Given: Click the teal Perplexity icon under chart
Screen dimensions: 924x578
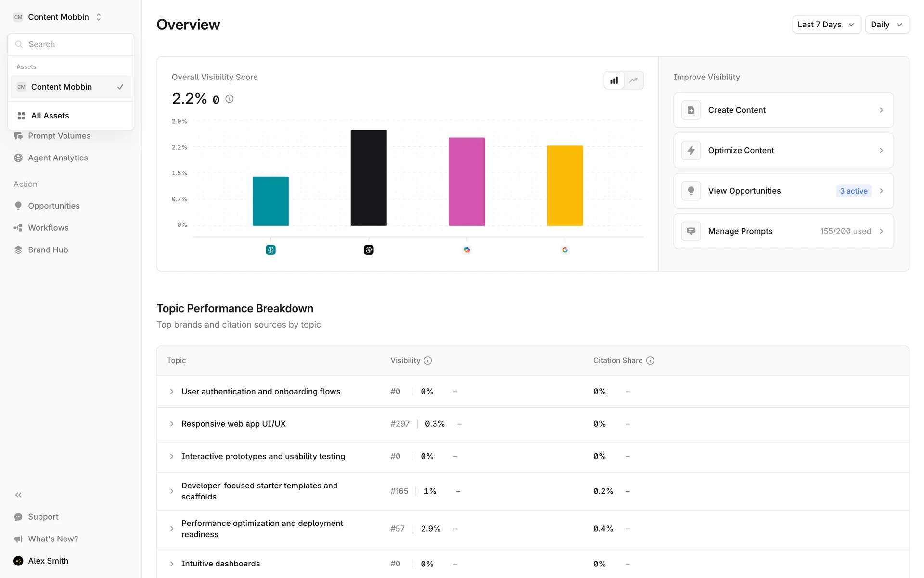Looking at the screenshot, I should pos(270,250).
